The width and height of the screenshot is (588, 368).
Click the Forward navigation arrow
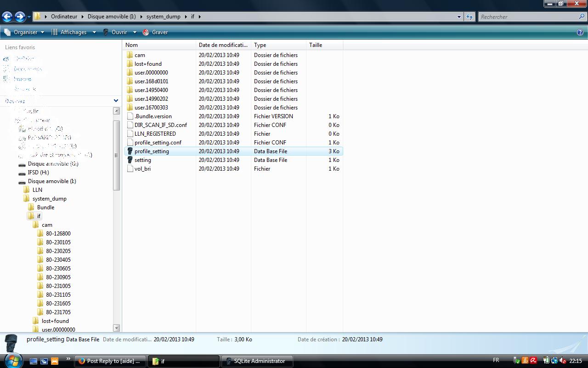click(x=20, y=17)
